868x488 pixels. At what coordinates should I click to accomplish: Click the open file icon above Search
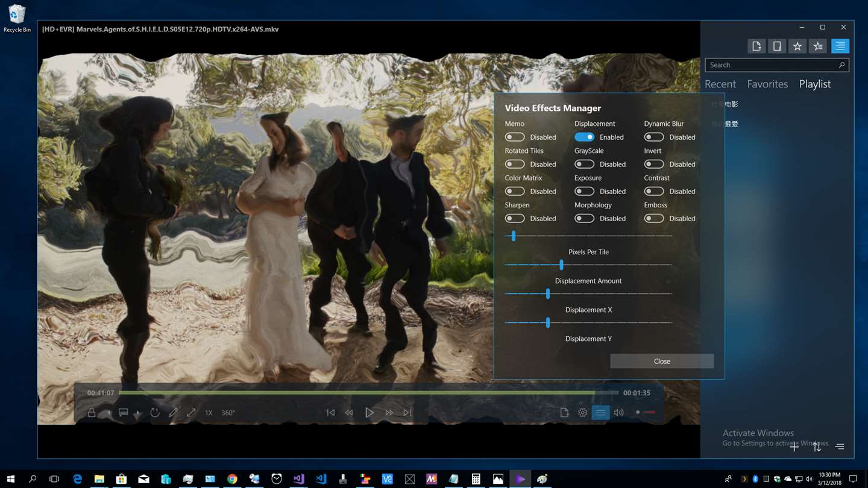(756, 46)
